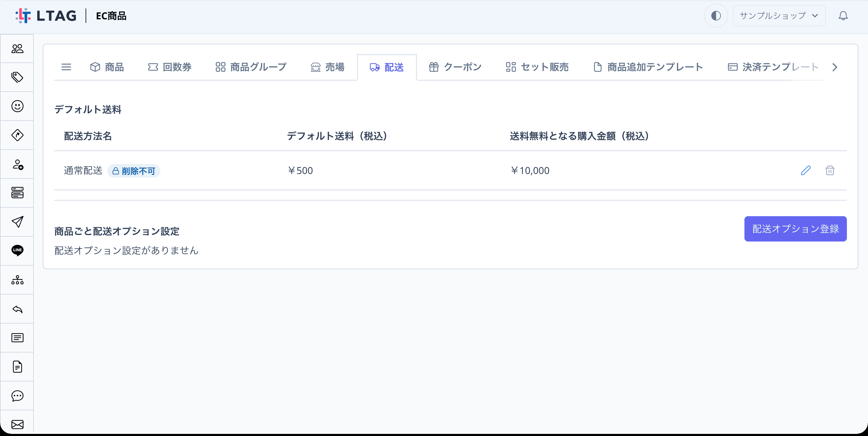
Task: Edit 通常配送 shipping with the pencil icon
Action: [806, 171]
